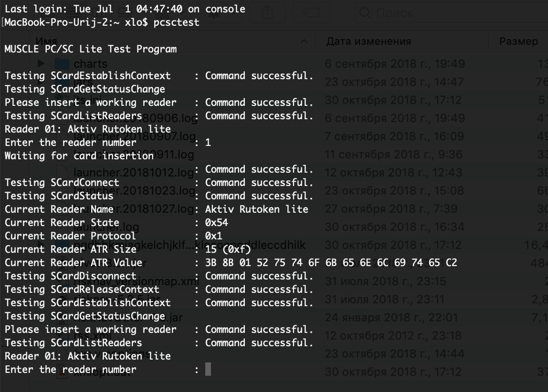Image resolution: width=548 pixels, height=392 pixels.
Task: Expand the charts folder disclosure triangle
Action: [x=41, y=63]
